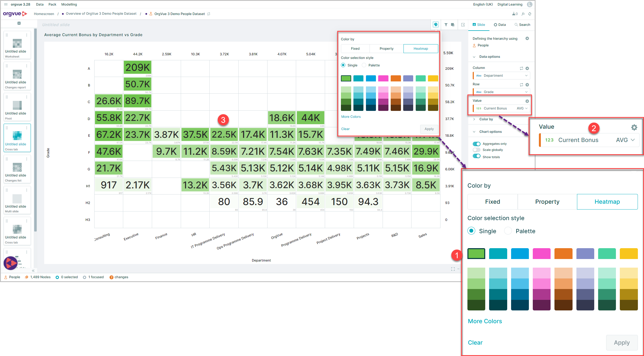
Task: Select Palette radio in the small Color by popup
Action: [x=364, y=65]
